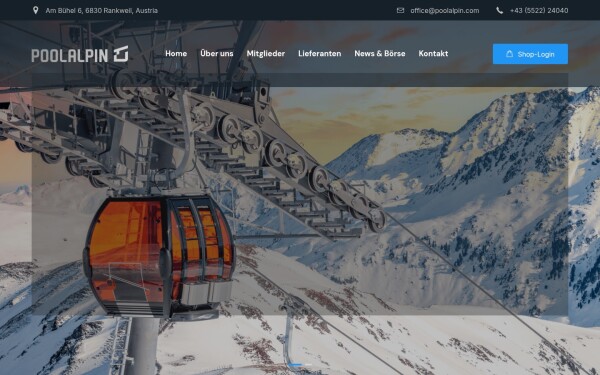Click the office@poolalpin.com email link
This screenshot has height=375, width=600.
(x=445, y=11)
